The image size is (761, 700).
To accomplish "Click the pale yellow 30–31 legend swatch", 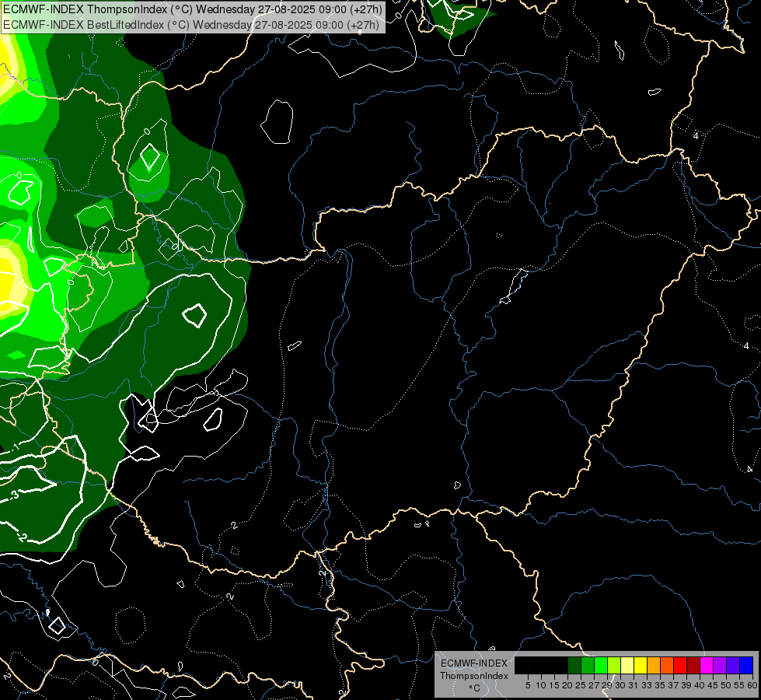I will click(x=627, y=665).
